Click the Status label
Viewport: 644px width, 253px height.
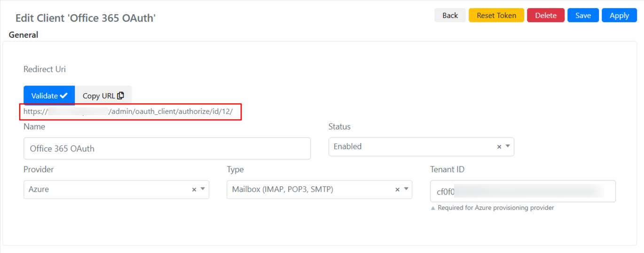[339, 126]
